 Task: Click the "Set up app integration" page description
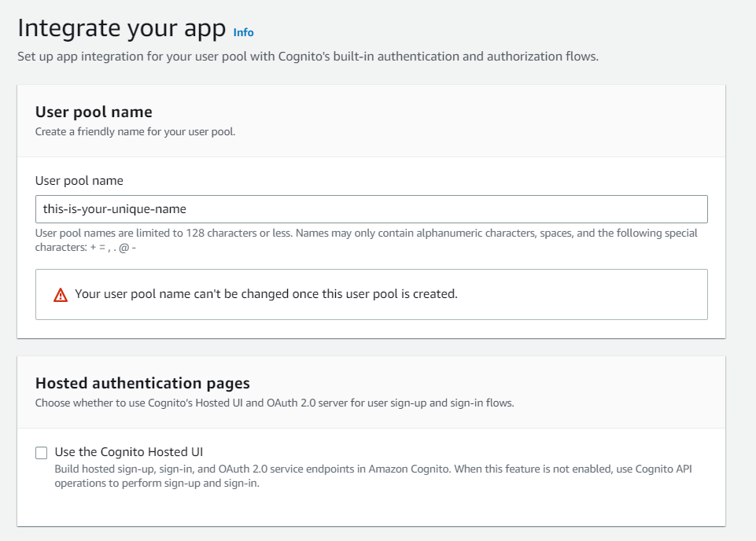(x=308, y=57)
